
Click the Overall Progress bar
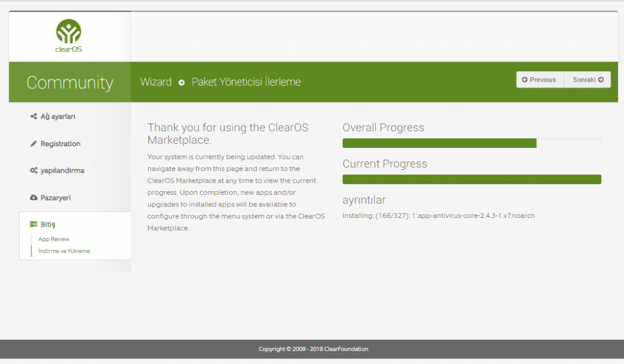click(471, 143)
